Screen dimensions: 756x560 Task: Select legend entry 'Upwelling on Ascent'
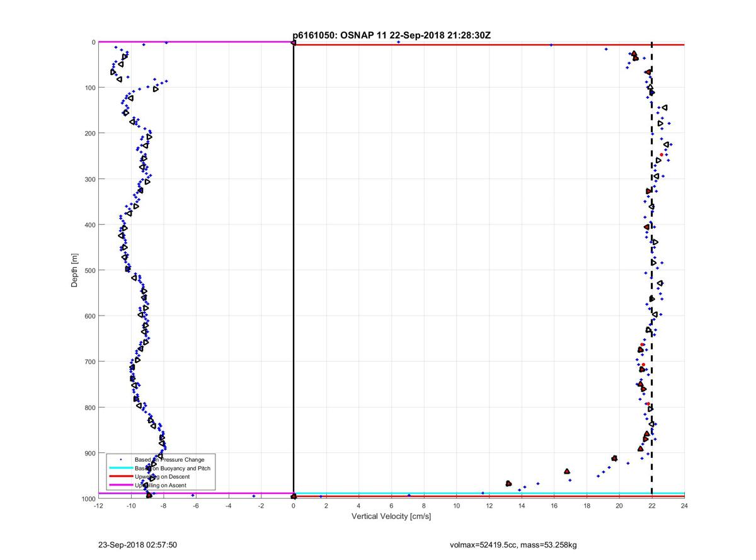(x=160, y=485)
